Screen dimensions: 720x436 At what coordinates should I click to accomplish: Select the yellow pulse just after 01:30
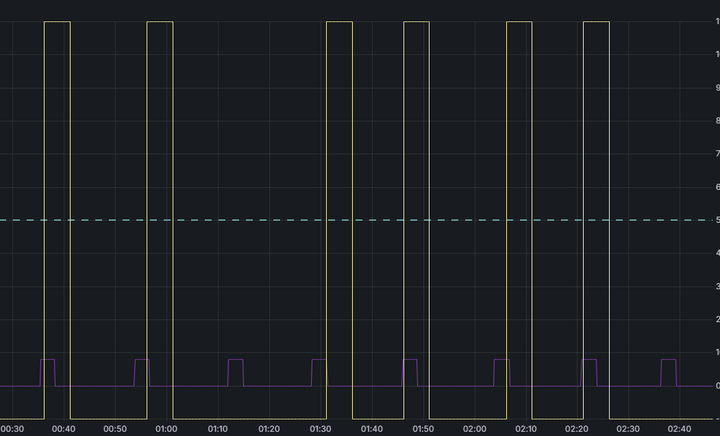[339, 21]
